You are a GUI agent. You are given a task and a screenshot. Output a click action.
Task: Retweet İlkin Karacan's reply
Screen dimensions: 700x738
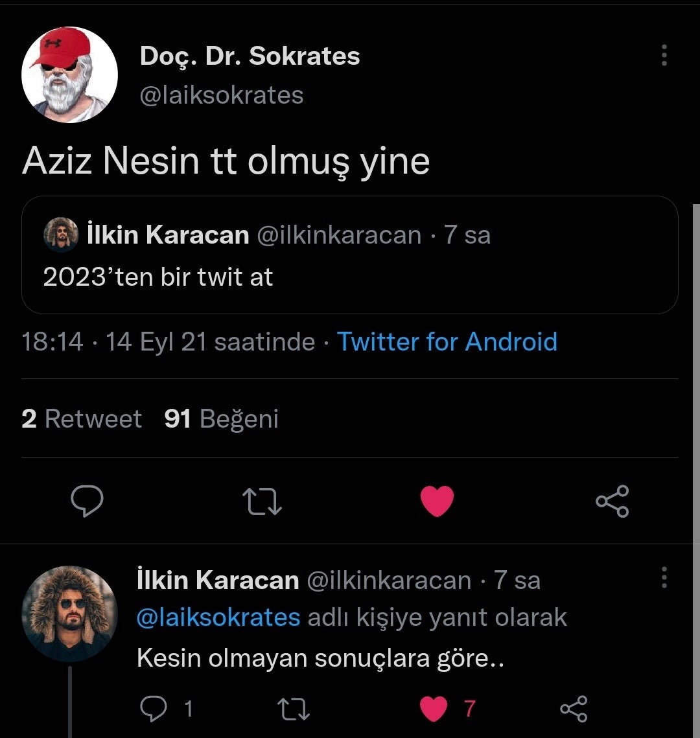pos(293,709)
